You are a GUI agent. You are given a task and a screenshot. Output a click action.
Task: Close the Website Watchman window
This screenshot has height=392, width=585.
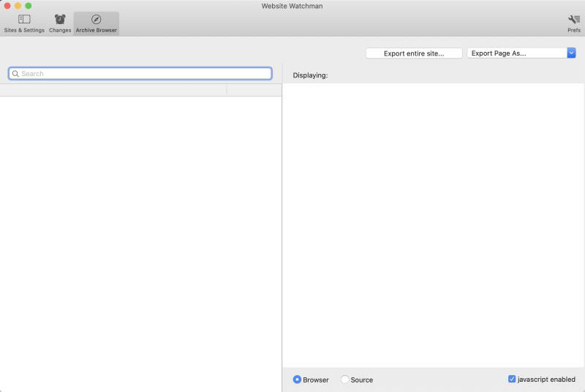7,6
